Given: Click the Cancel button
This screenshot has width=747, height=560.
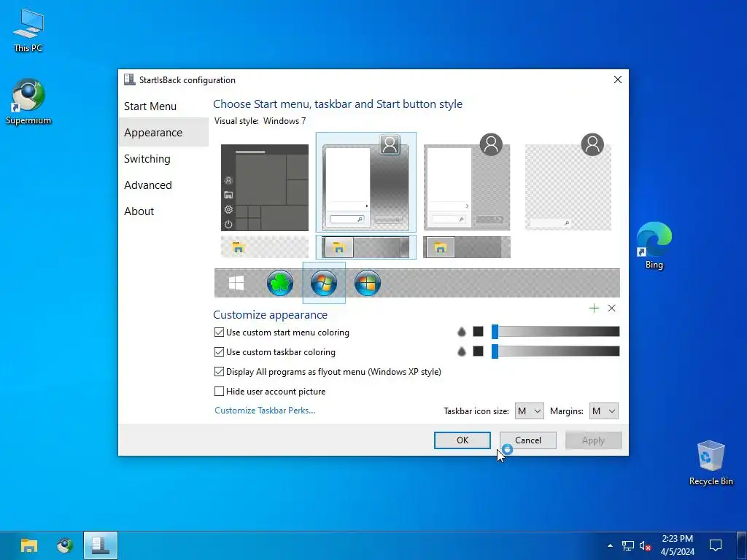Looking at the screenshot, I should coord(528,440).
